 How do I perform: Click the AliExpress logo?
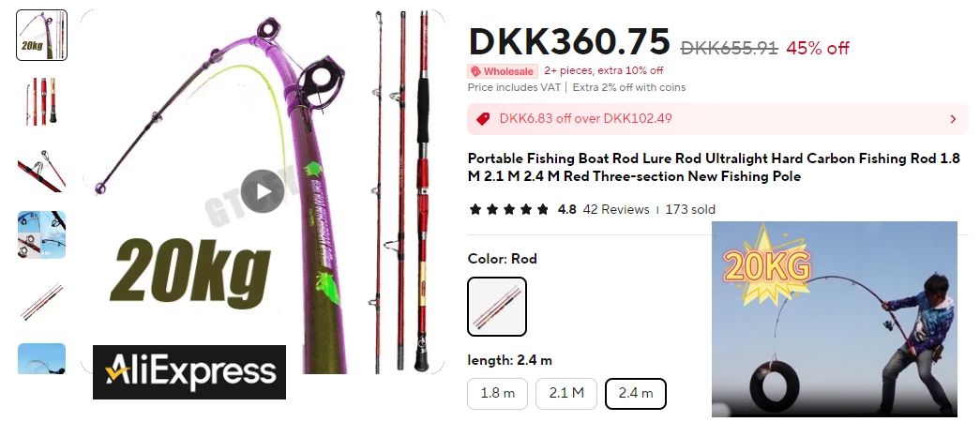tap(189, 372)
